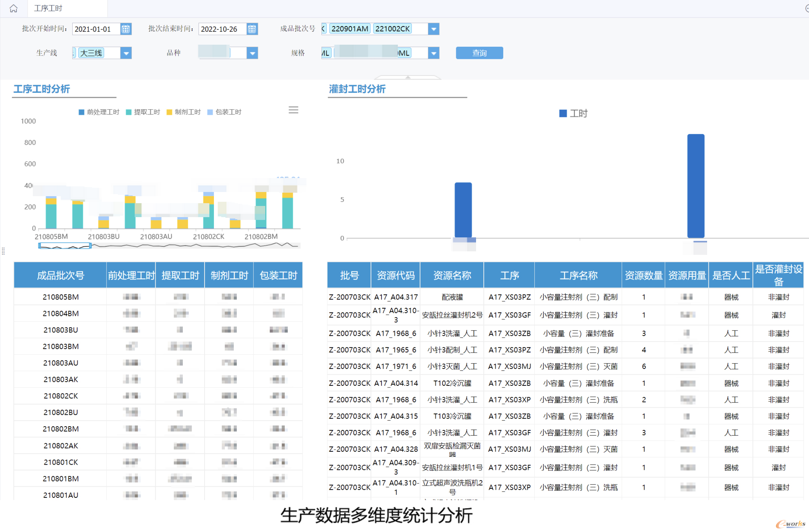Select batch row 210803AU
The image size is (809, 532).
pos(158,363)
